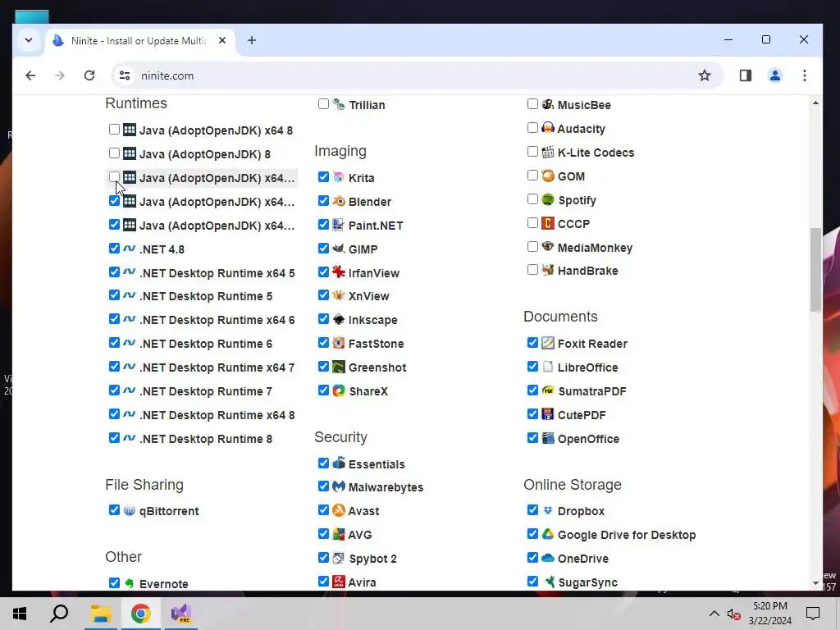View site information button
This screenshot has height=630, width=840.
click(x=125, y=75)
